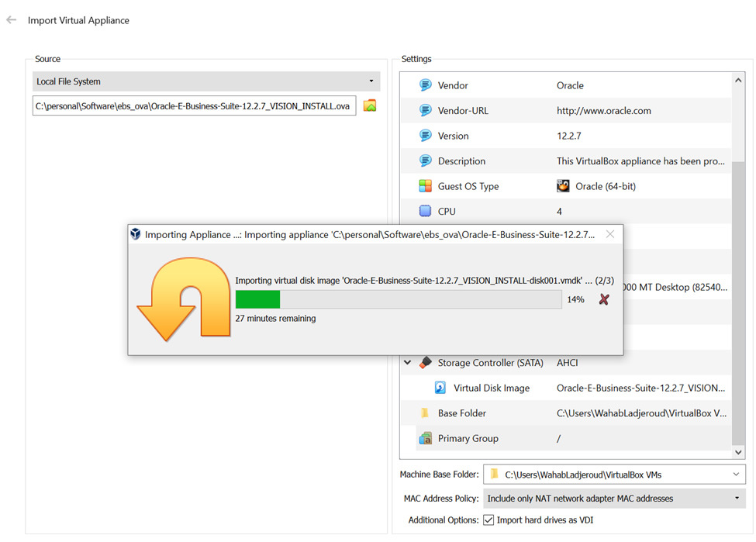Click the import progress bar
Screen dimensions: 756x542
pyautogui.click(x=399, y=299)
